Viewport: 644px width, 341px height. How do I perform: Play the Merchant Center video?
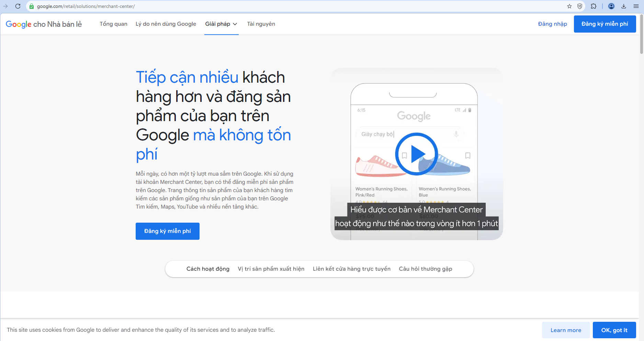point(417,154)
